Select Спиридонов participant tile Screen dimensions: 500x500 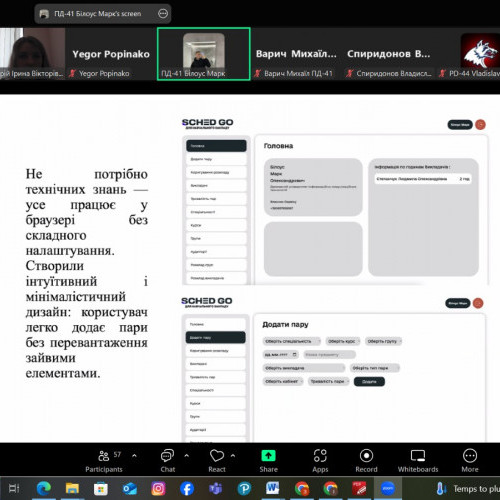(x=388, y=54)
